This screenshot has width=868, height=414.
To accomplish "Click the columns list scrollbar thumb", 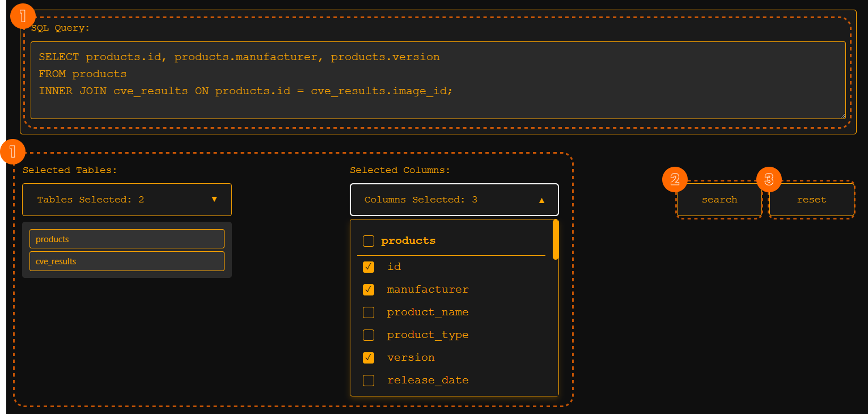I will 556,239.
